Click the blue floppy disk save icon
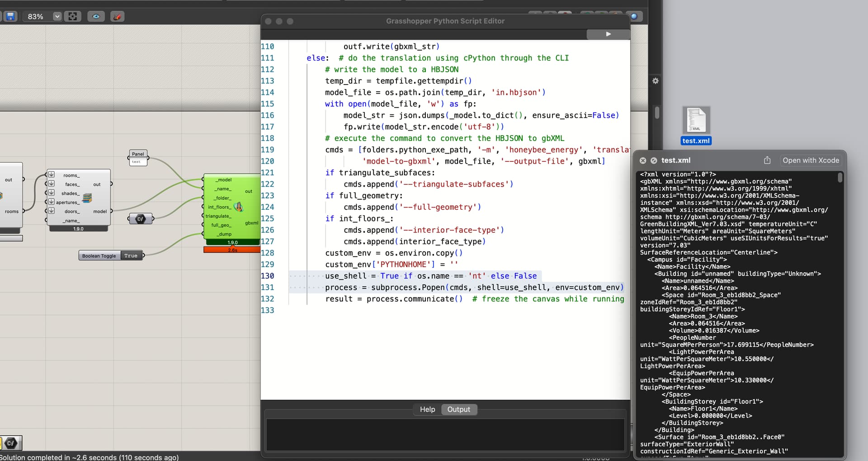Viewport: 868px width, 461px height. [10, 17]
